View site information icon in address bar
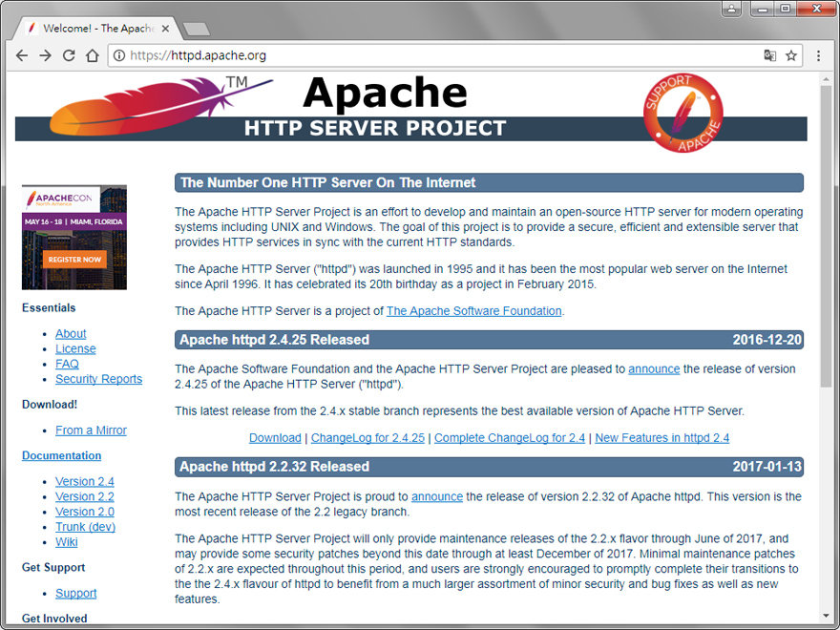Image resolution: width=840 pixels, height=630 pixels. [119, 55]
